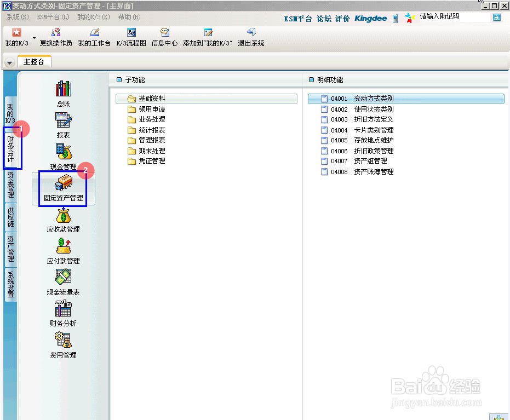Open the KSM平台(L) menu
This screenshot has width=510, height=420.
tap(53, 17)
